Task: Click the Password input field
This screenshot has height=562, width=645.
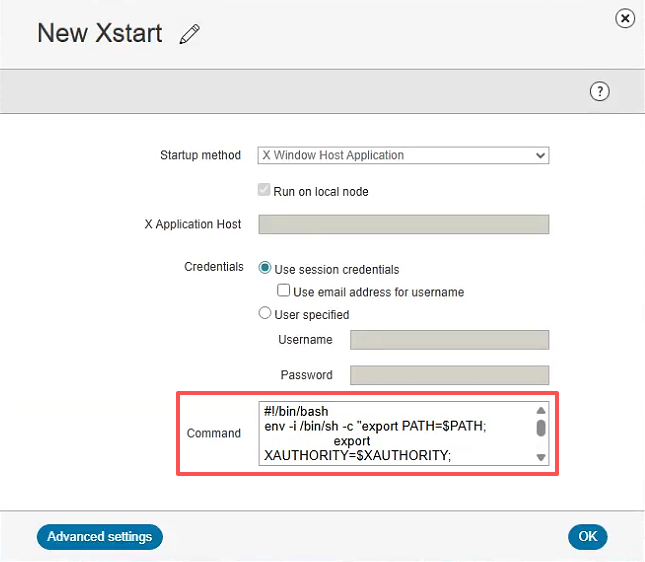Action: [449, 375]
